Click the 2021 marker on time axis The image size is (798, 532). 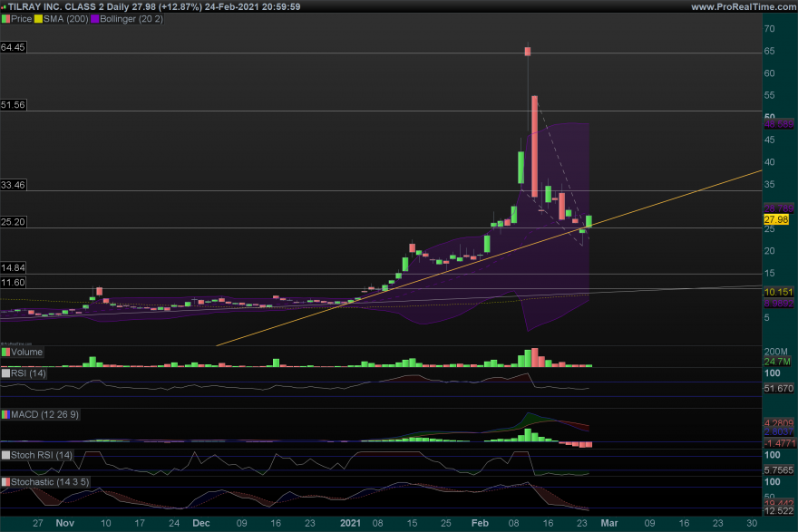[x=350, y=523]
